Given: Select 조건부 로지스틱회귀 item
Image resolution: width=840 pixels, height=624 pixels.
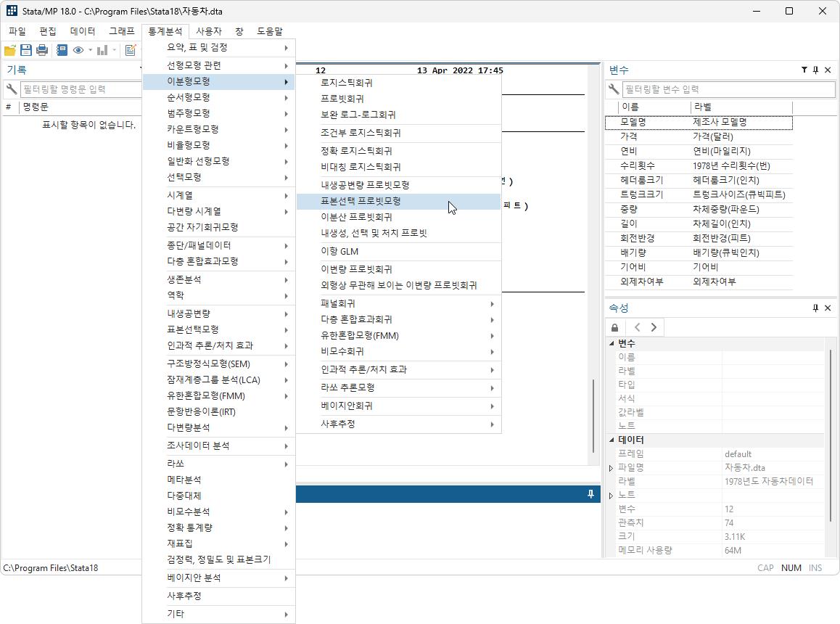Looking at the screenshot, I should click(398, 133).
